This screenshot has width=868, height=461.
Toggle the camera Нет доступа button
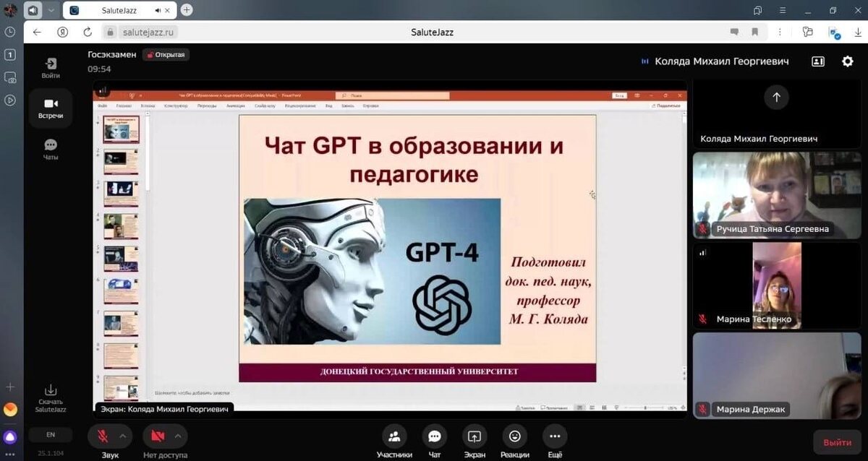click(158, 436)
